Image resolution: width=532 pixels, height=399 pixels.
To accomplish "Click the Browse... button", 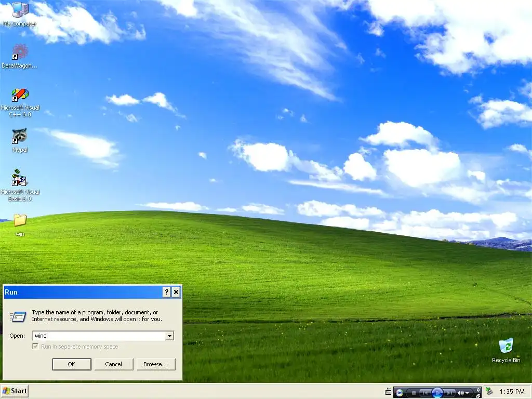I will (156, 364).
